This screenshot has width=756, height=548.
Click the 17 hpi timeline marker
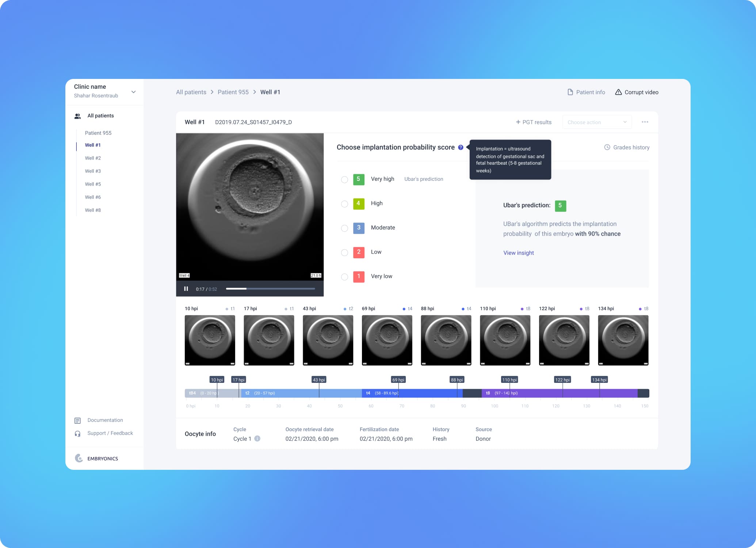coord(238,380)
